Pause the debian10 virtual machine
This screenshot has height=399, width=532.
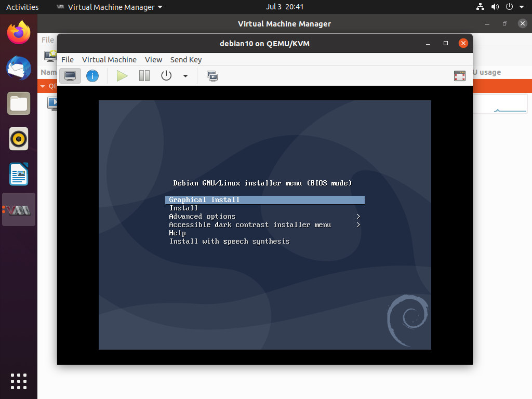(144, 75)
